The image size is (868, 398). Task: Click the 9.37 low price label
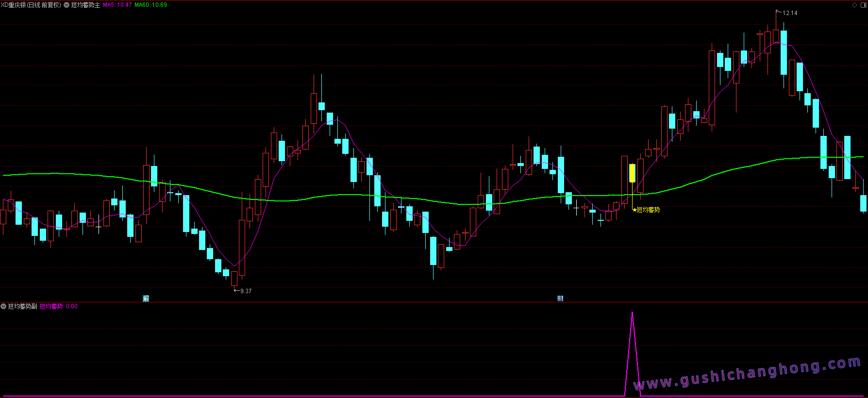pos(246,291)
